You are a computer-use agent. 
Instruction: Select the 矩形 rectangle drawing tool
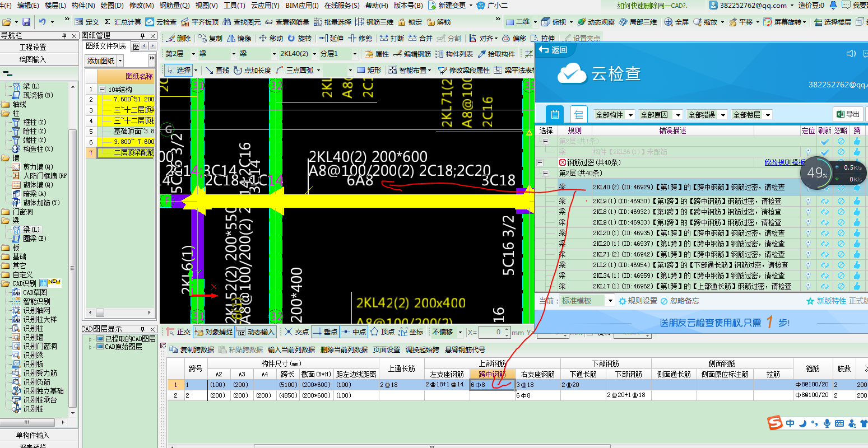(x=370, y=70)
